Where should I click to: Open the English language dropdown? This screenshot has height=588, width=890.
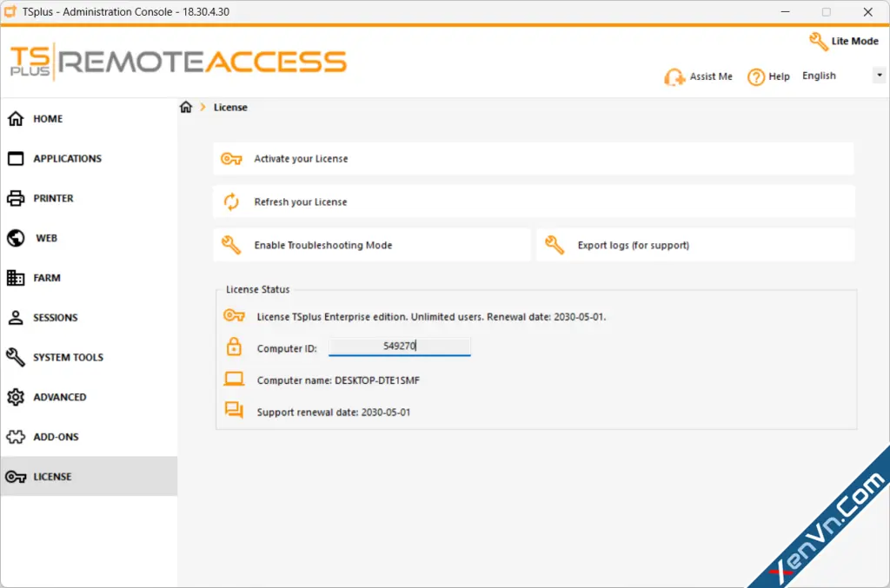pyautogui.click(x=879, y=76)
